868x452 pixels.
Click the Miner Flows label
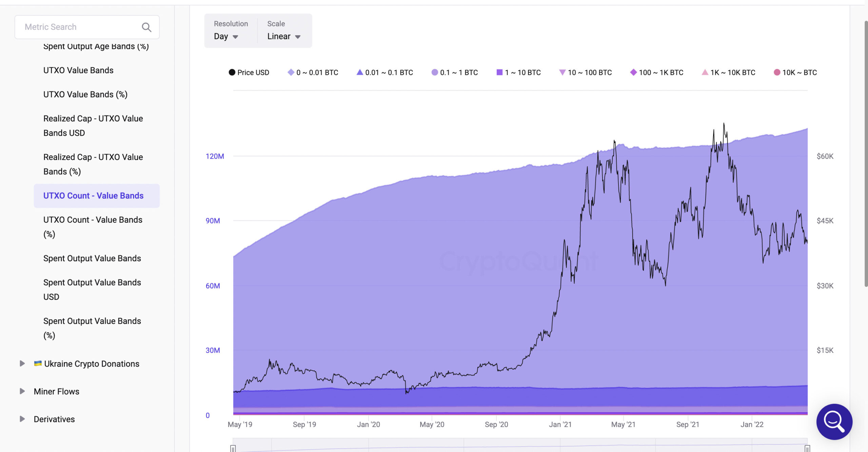coord(56,392)
